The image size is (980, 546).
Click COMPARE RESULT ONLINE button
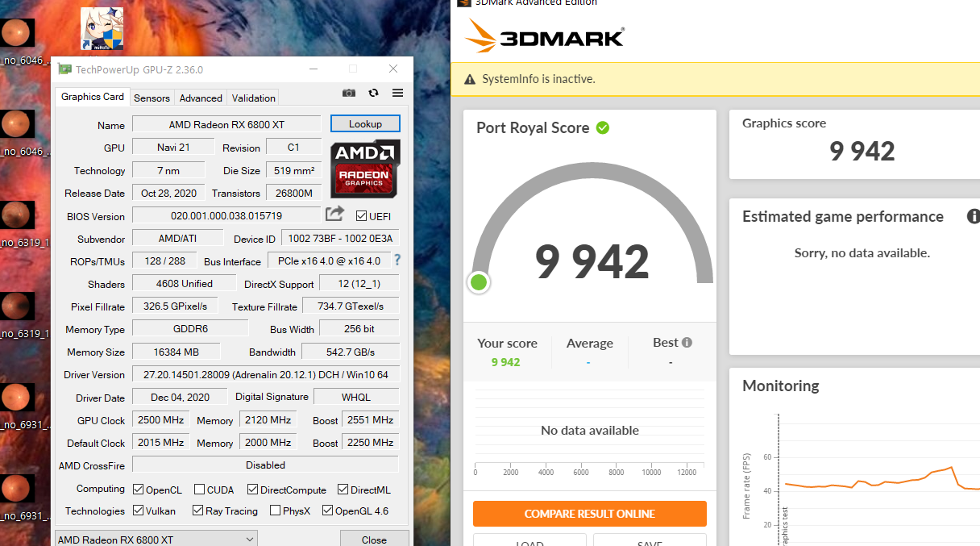pos(590,514)
